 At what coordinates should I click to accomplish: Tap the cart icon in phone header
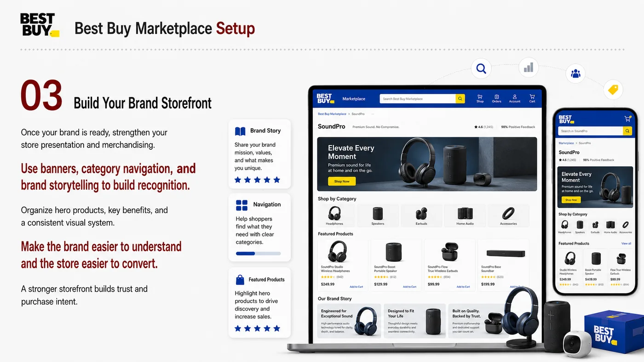[627, 119]
